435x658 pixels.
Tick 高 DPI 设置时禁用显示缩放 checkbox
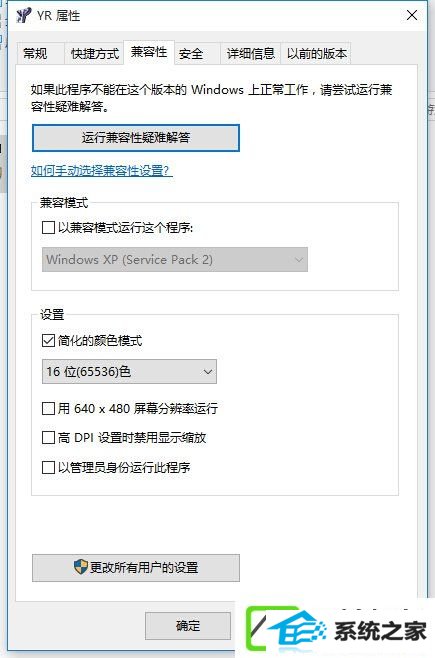[x=49, y=438]
